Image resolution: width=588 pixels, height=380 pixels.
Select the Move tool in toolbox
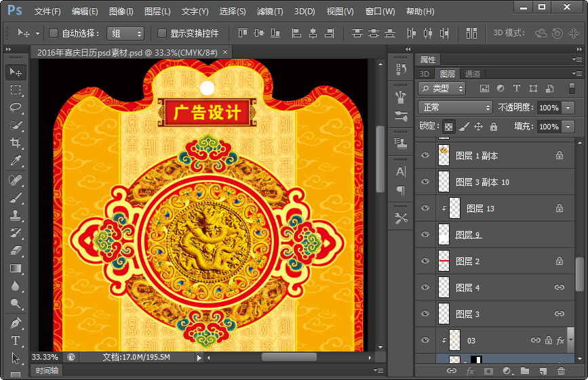pos(16,72)
